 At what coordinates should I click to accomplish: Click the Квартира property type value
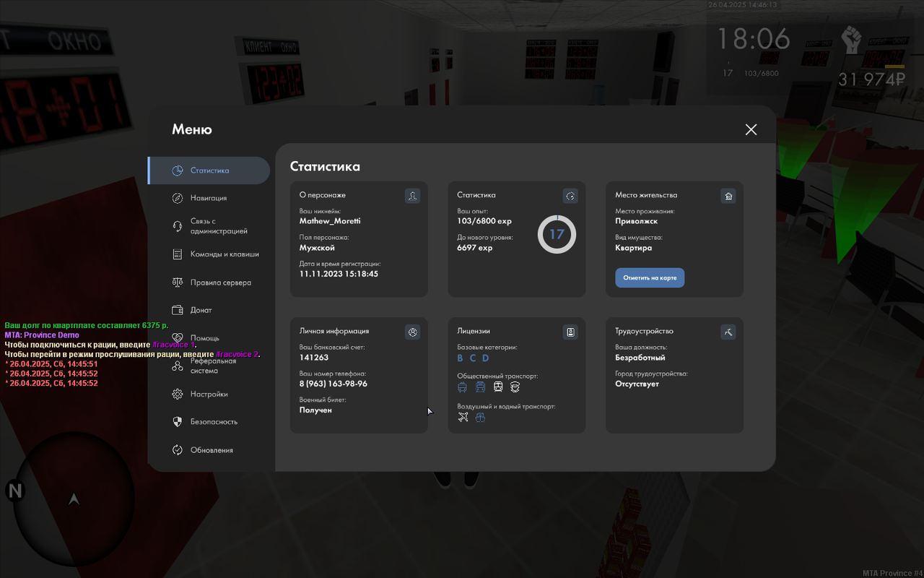pyautogui.click(x=634, y=248)
